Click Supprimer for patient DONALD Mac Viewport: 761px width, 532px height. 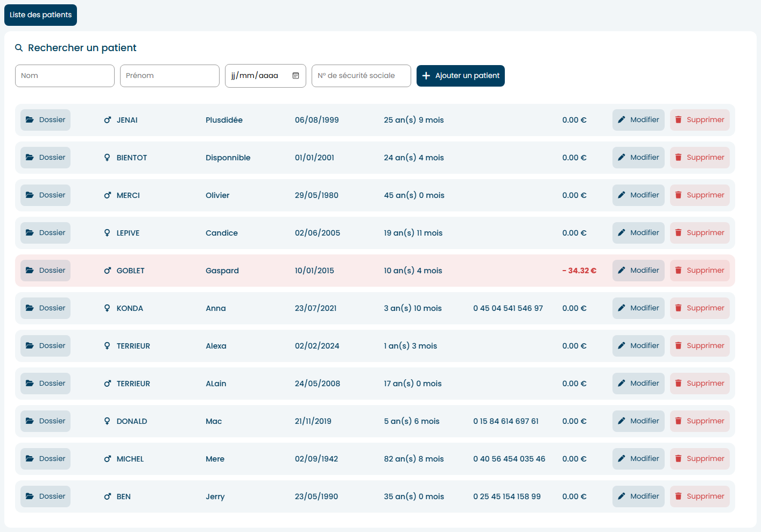700,421
